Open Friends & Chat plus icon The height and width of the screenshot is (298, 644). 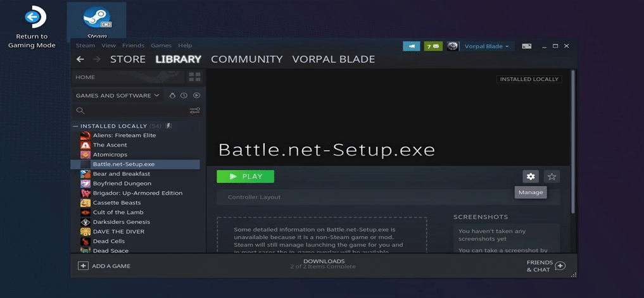[x=560, y=266]
